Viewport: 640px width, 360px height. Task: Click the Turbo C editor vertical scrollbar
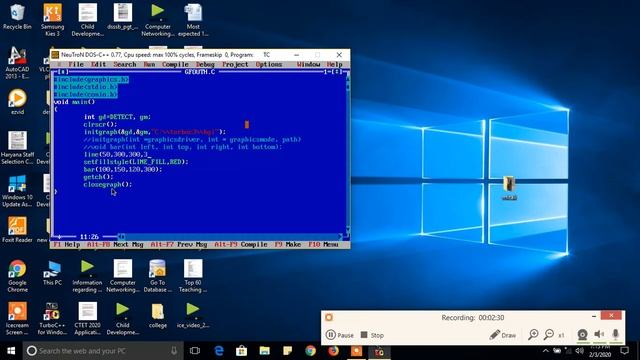[348, 155]
